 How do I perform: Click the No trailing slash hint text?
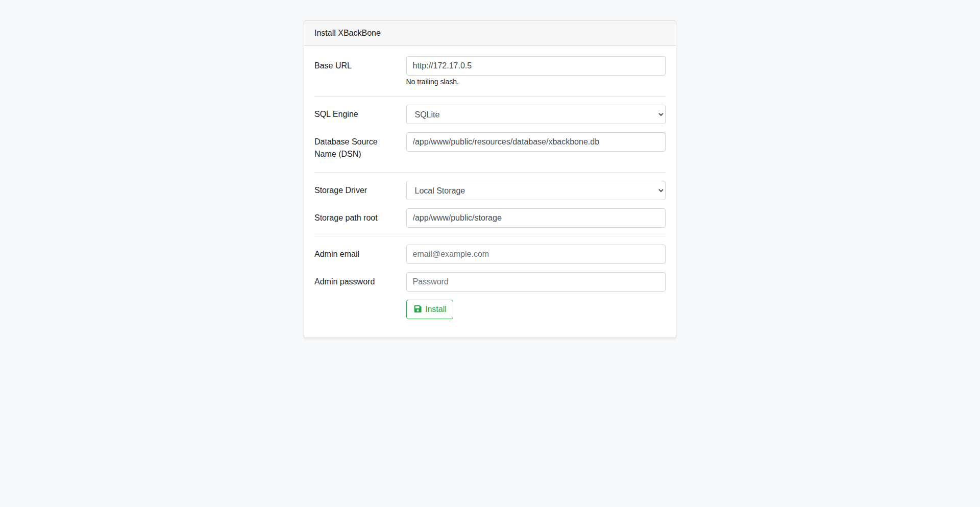[432, 82]
